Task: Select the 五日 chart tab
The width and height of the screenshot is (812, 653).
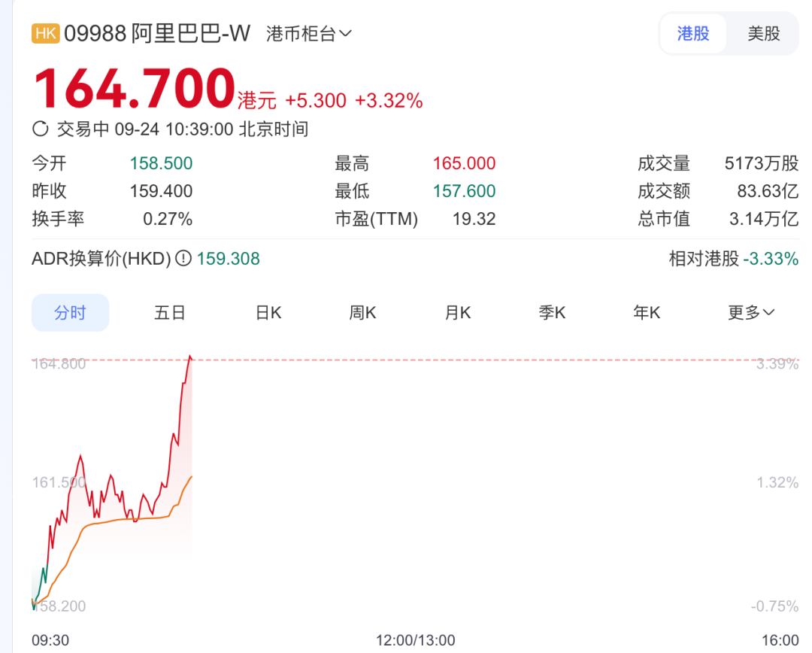Action: click(169, 313)
